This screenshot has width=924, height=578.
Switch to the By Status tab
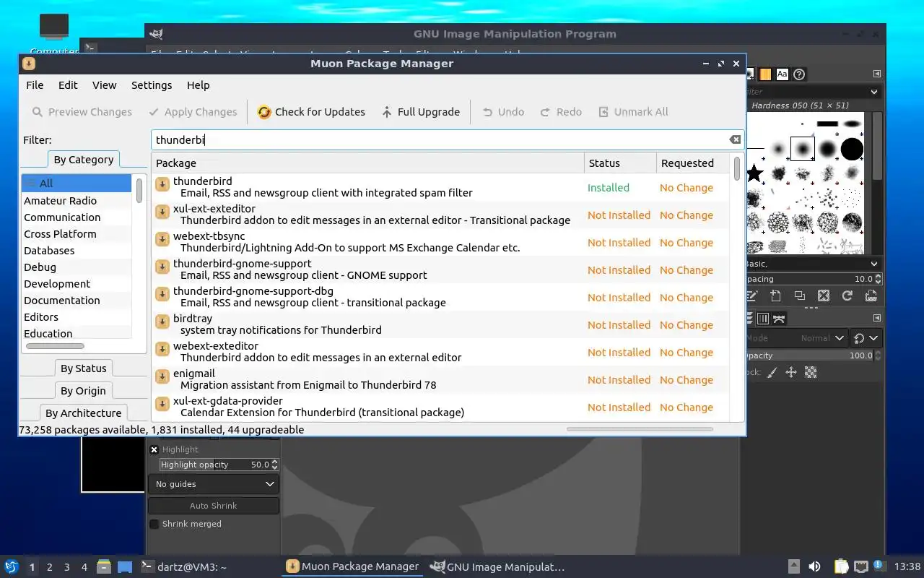[x=83, y=368]
